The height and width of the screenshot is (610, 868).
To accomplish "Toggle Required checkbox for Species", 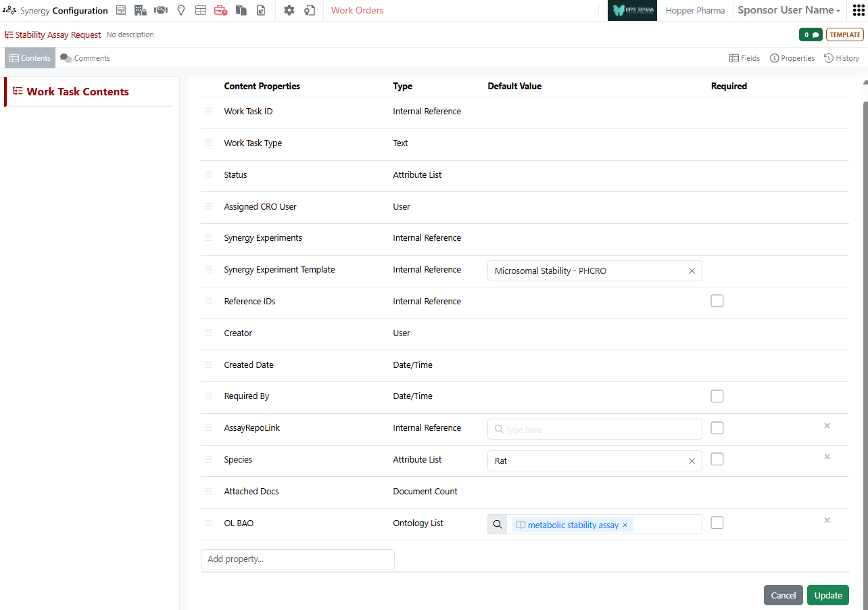I will pos(717,459).
